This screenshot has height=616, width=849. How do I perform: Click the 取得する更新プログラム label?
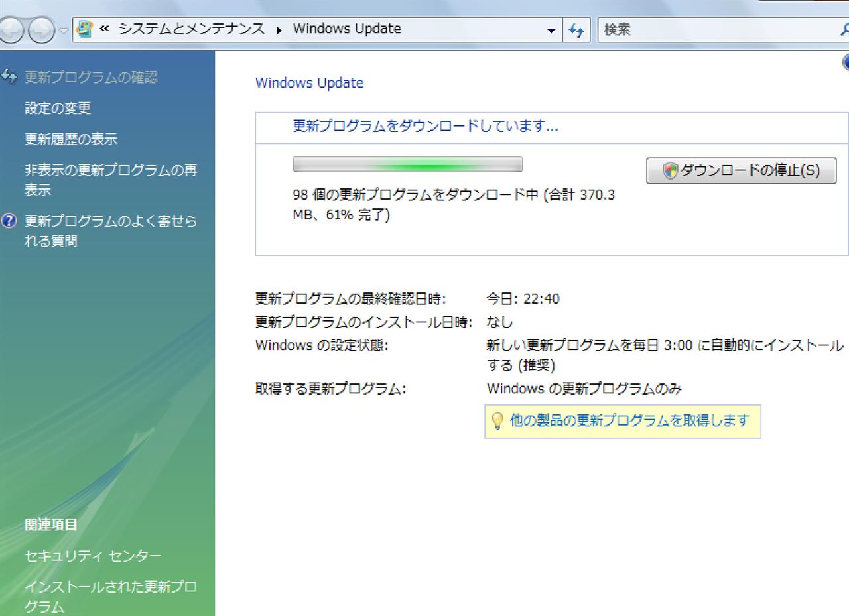tap(330, 389)
